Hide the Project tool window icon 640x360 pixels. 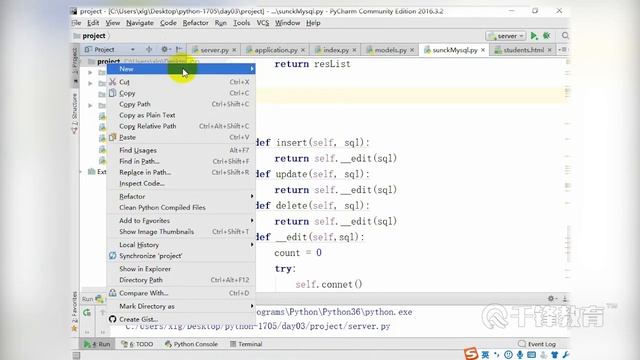[x=179, y=49]
